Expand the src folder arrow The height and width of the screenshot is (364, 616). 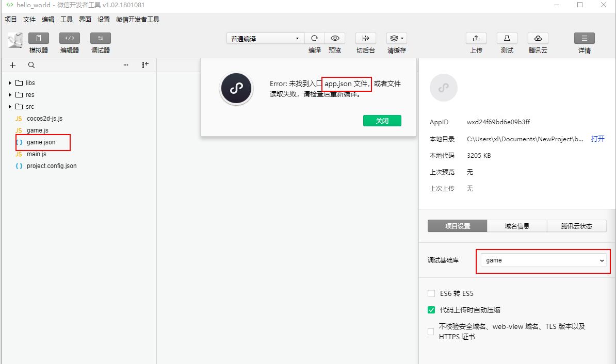10,106
